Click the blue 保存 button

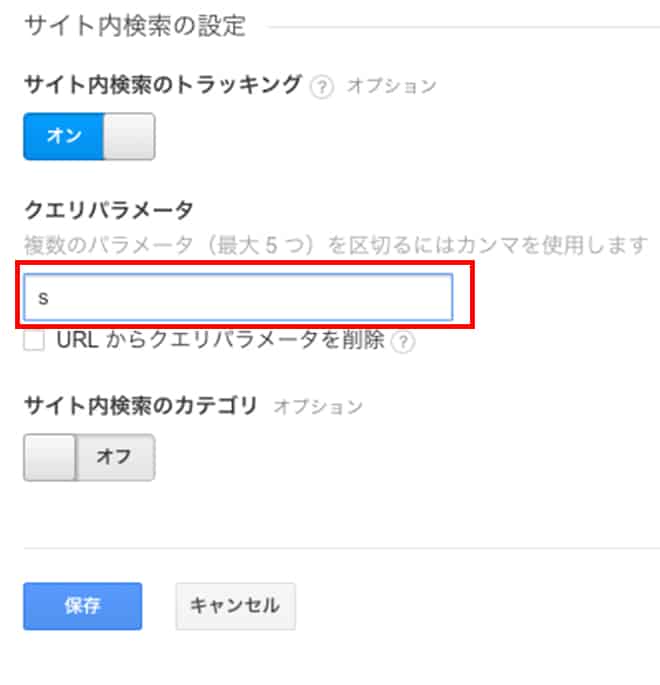[x=83, y=606]
